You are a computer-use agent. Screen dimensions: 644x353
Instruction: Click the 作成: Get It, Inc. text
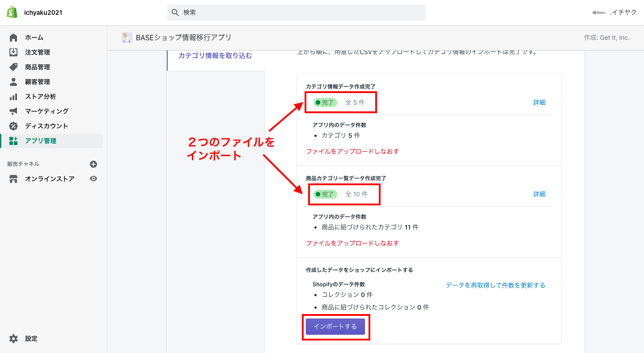[x=607, y=38]
